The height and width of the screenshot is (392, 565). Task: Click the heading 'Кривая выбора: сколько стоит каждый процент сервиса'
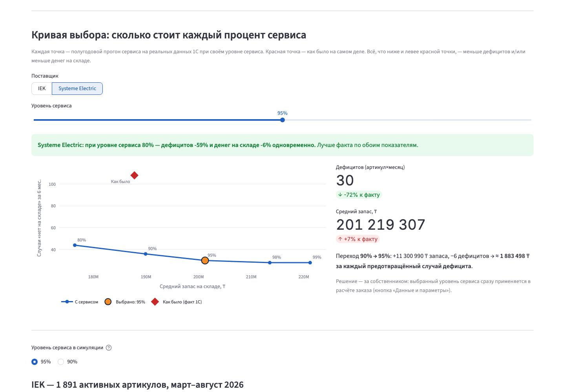pos(169,35)
